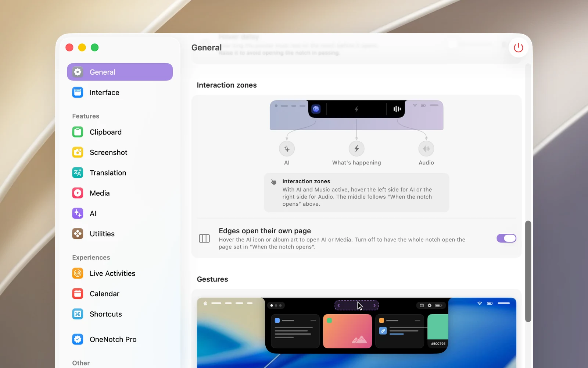Viewport: 588px width, 368px height.
Task: Select the General sidebar item
Action: coord(120,72)
